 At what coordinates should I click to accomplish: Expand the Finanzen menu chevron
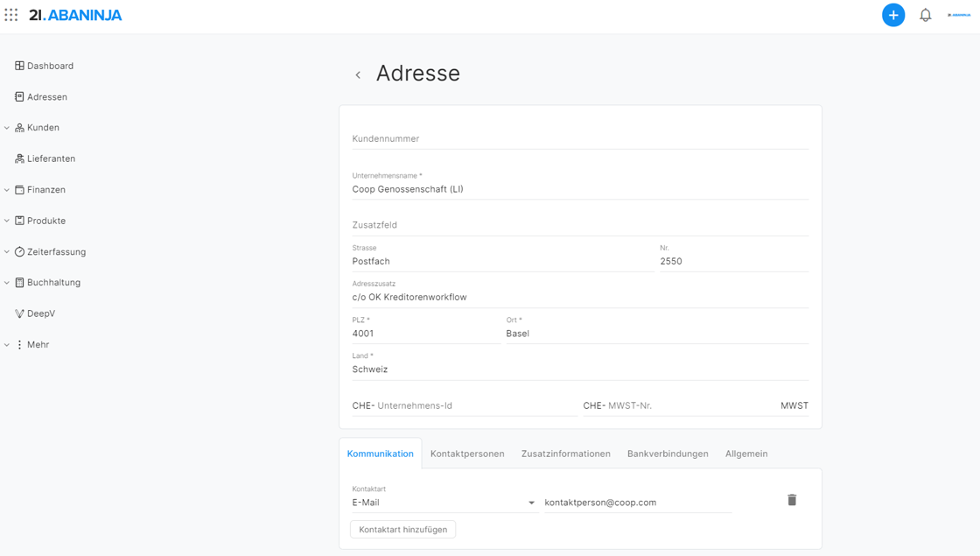[7, 189]
